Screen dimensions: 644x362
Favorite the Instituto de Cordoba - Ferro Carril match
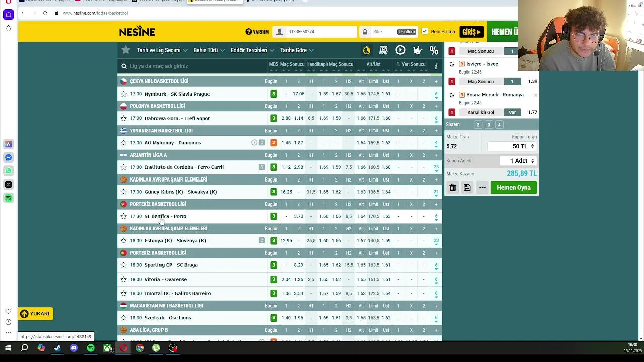(x=123, y=167)
